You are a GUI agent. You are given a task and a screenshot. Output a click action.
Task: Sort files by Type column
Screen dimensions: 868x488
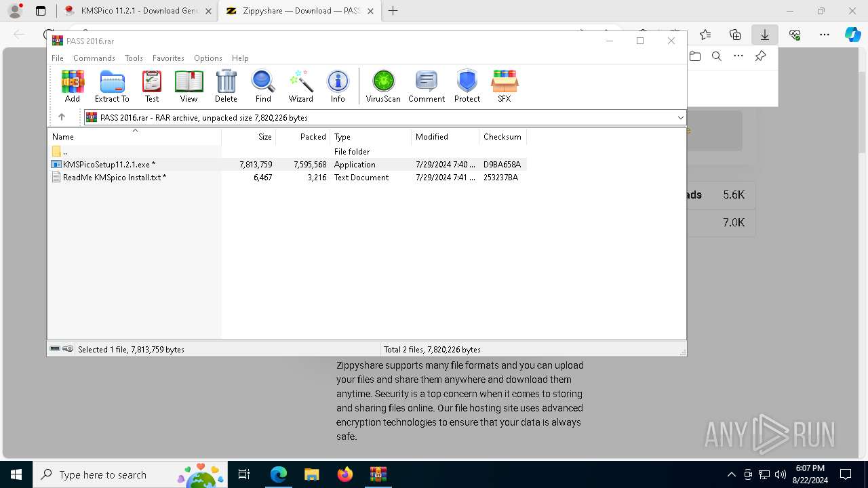click(x=371, y=136)
